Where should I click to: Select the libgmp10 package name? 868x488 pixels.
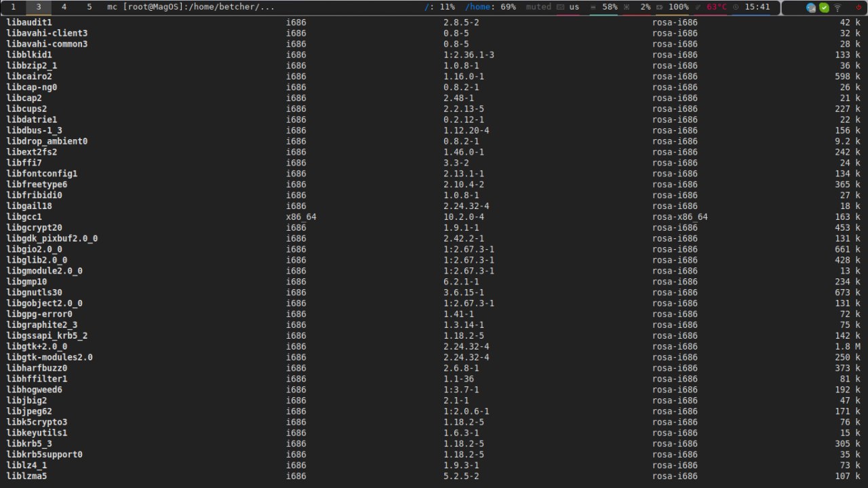tap(26, 282)
